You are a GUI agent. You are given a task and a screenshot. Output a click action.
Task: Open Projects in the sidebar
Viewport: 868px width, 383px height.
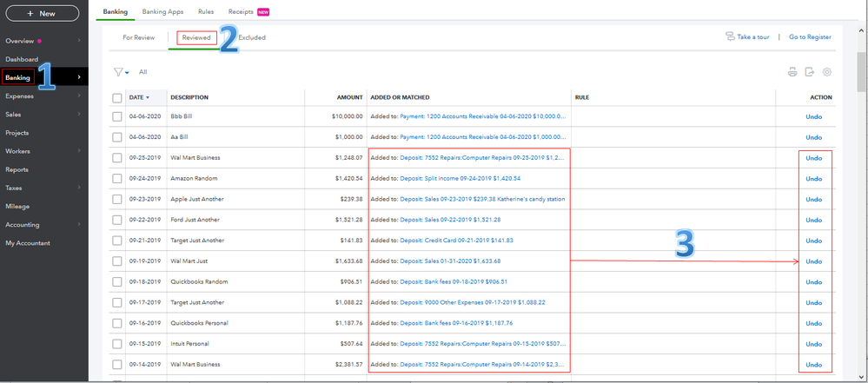click(x=17, y=133)
